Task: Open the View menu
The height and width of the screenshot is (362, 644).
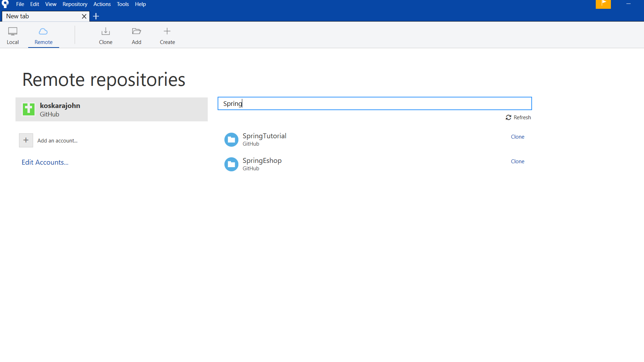Action: [x=51, y=4]
